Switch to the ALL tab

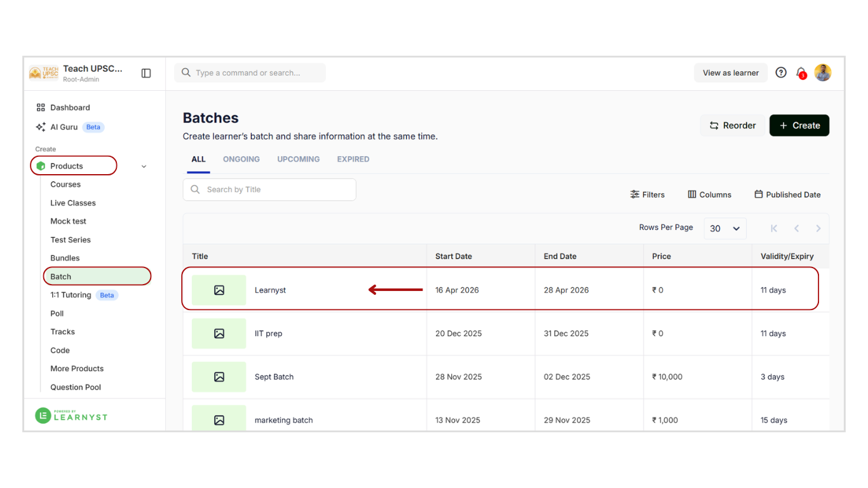coord(199,159)
